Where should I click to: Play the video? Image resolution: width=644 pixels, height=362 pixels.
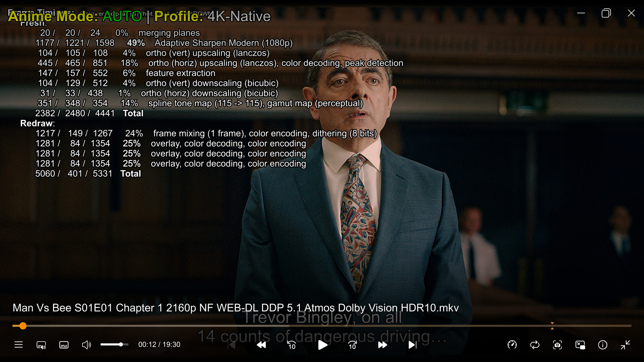(x=322, y=345)
